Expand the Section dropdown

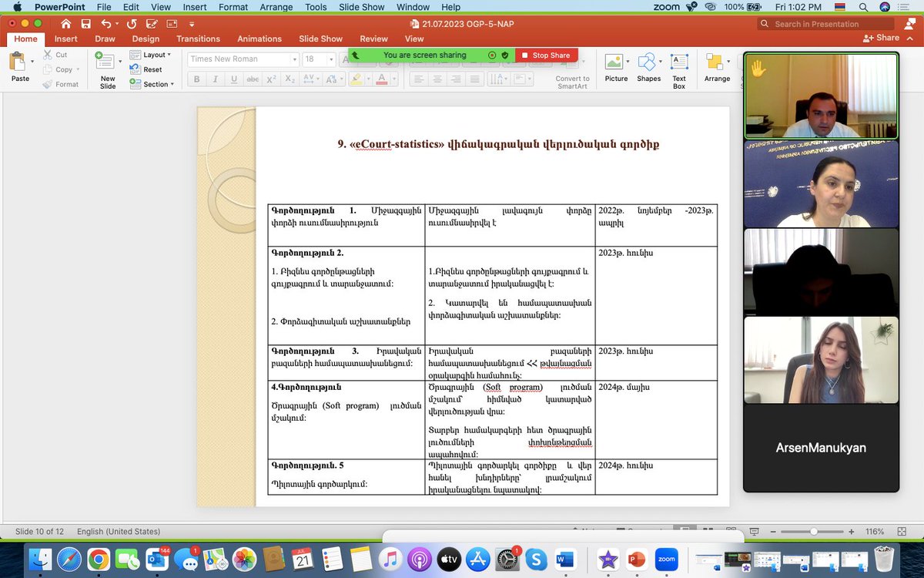tap(152, 84)
